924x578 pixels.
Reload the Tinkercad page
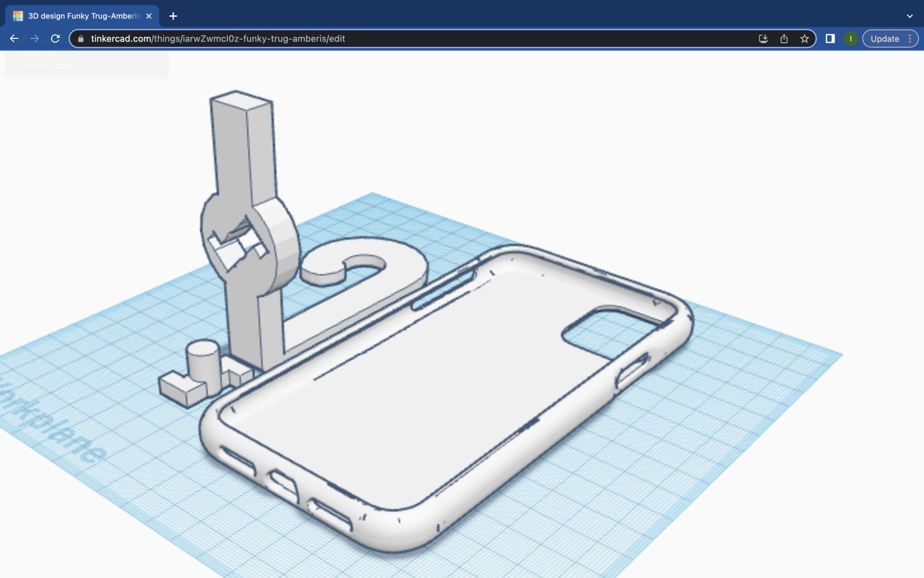click(55, 39)
